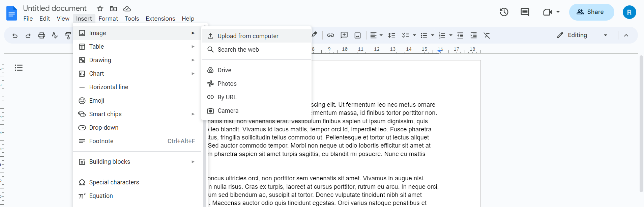
Task: Add a comment using toolbar icon
Action: 344,35
